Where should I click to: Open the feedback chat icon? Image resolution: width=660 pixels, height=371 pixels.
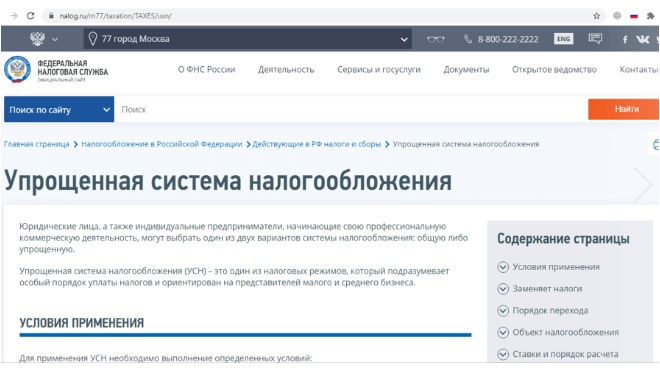pyautogui.click(x=595, y=39)
